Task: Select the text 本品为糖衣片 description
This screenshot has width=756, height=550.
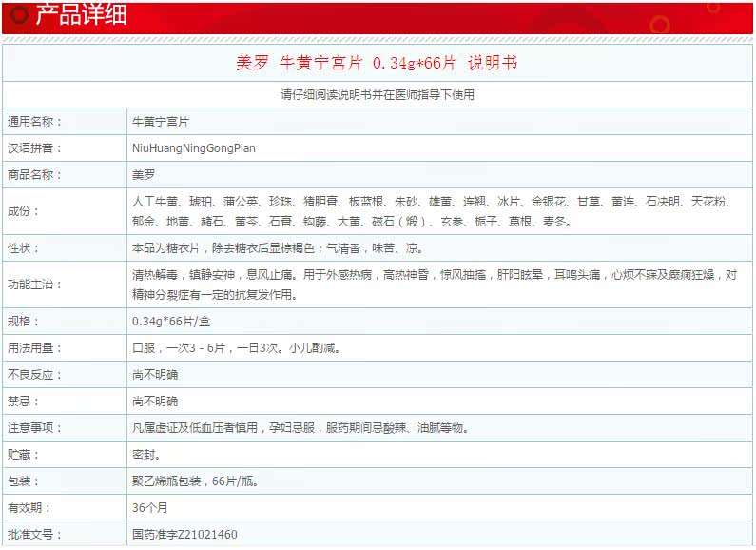Action: tap(279, 248)
